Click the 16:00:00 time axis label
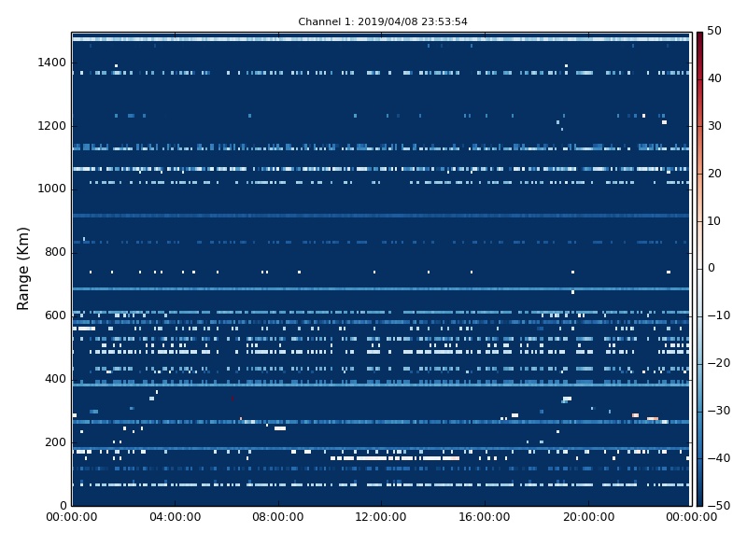The height and width of the screenshot is (560, 747). pyautogui.click(x=485, y=517)
